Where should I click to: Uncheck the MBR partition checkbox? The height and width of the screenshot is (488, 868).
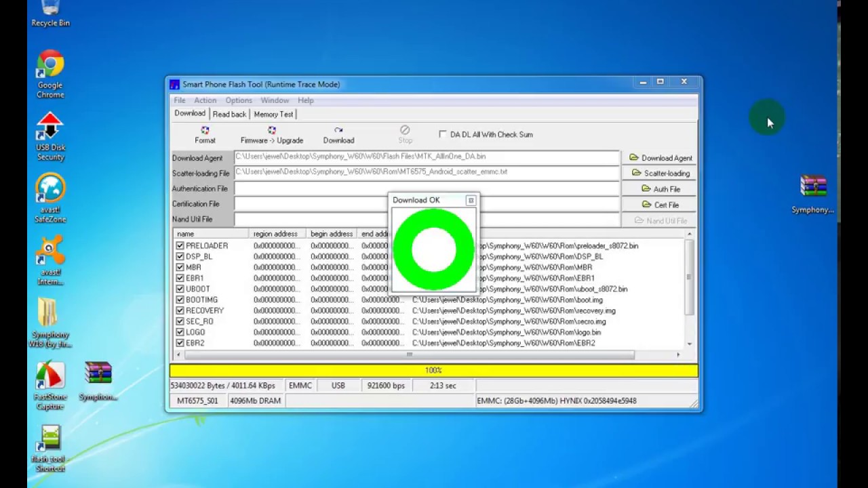click(x=180, y=267)
